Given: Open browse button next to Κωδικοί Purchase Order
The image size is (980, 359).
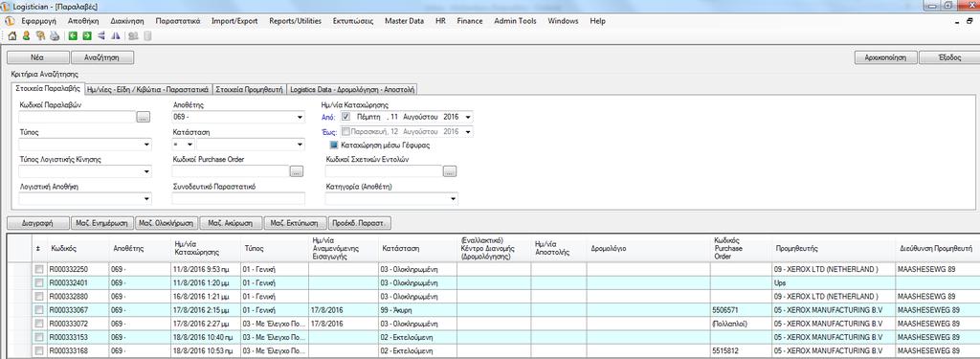Looking at the screenshot, I should pos(297,170).
